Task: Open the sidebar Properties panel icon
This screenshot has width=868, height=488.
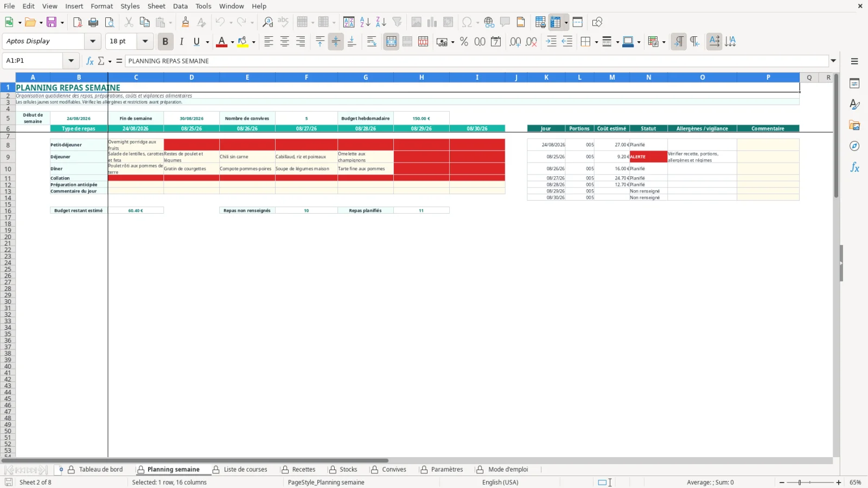Action: click(x=854, y=84)
